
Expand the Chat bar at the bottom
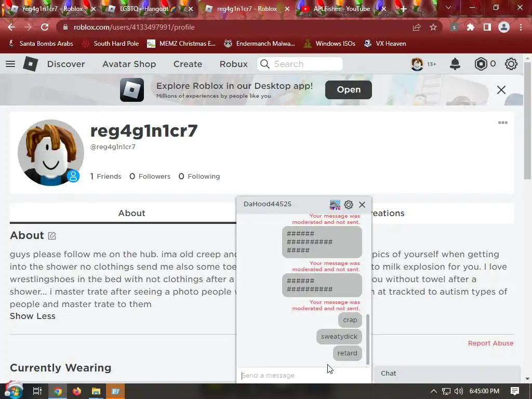(446, 374)
